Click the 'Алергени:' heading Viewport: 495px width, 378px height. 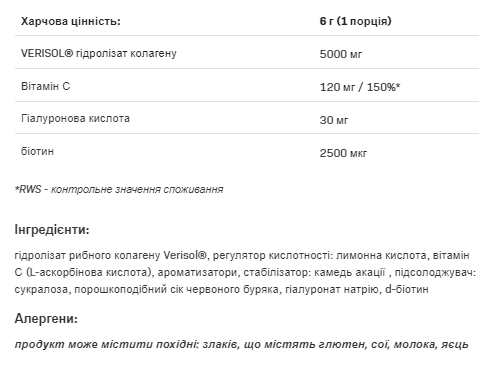[46, 319]
